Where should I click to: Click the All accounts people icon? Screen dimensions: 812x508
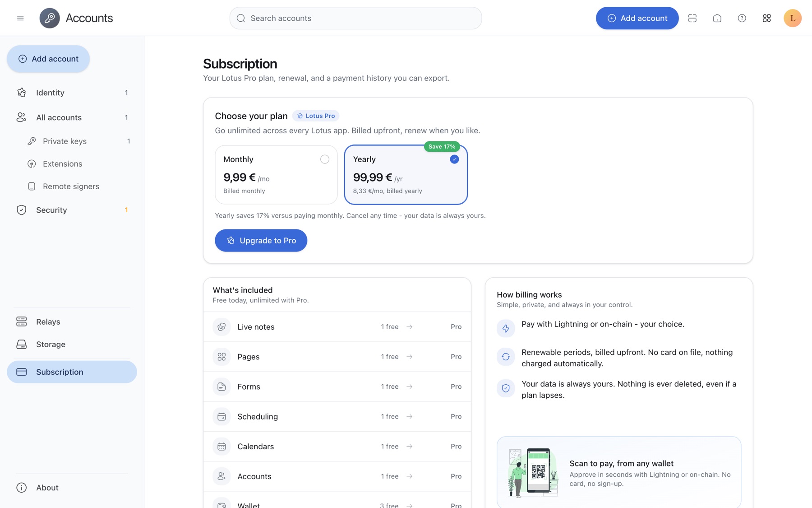21,117
